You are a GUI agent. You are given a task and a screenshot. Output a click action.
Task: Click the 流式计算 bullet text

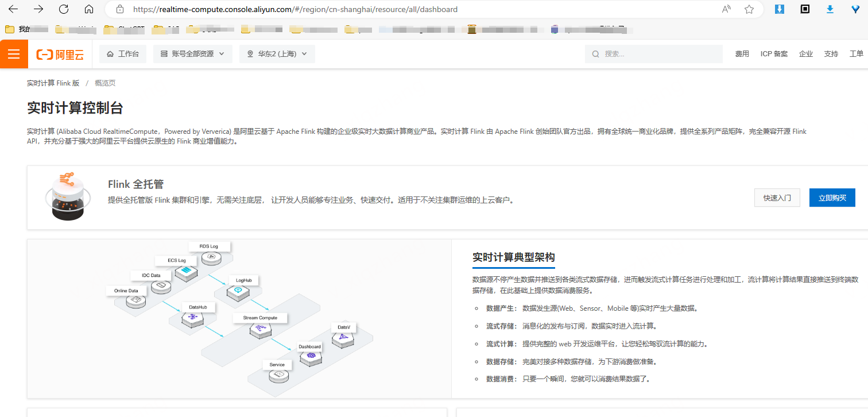pyautogui.click(x=597, y=344)
